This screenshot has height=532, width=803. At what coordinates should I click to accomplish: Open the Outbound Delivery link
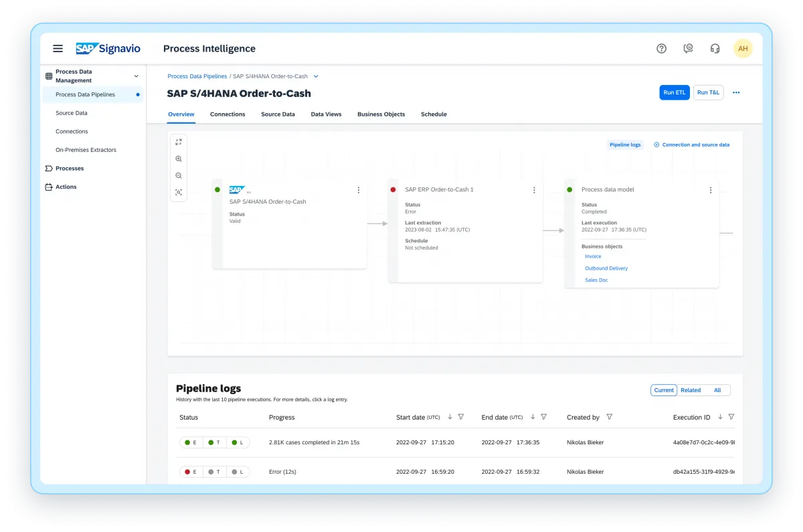(606, 268)
